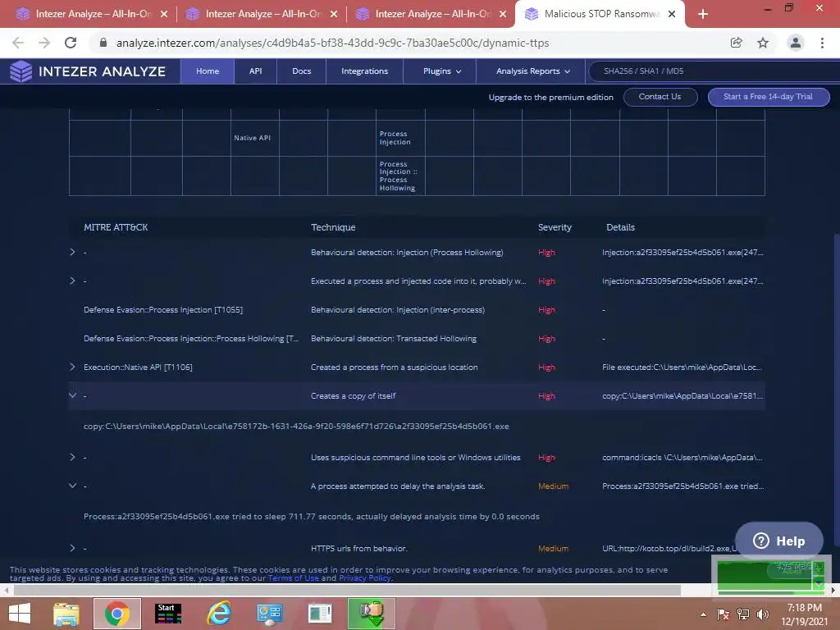Collapse the 'Creates a copy of itself' row
This screenshot has height=630, width=840.
click(x=72, y=395)
